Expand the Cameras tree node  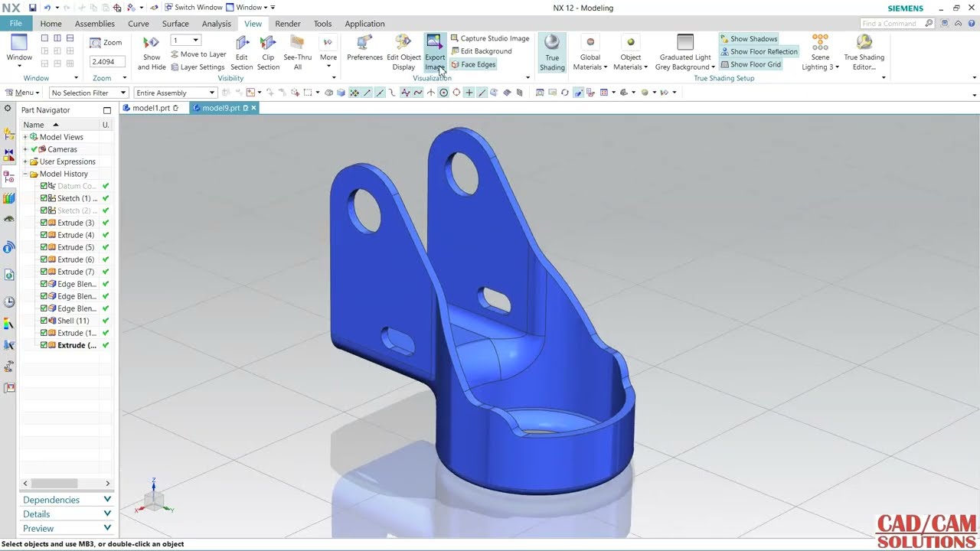(x=25, y=149)
